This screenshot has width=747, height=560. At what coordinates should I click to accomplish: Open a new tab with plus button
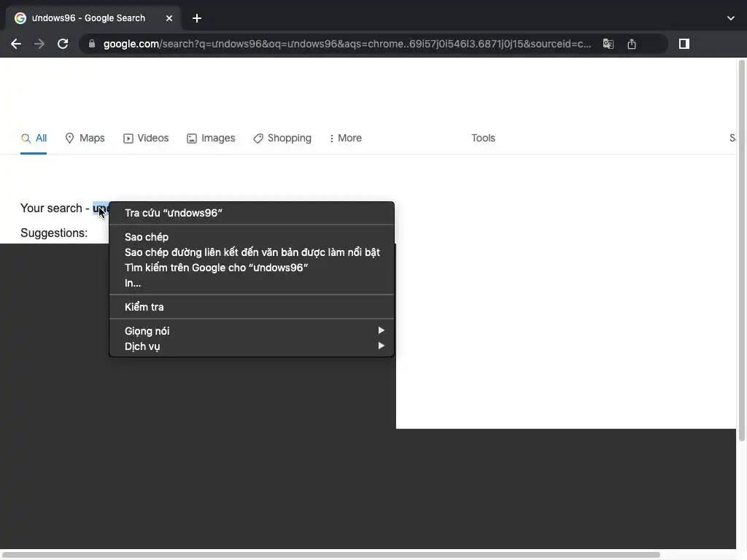(x=197, y=18)
